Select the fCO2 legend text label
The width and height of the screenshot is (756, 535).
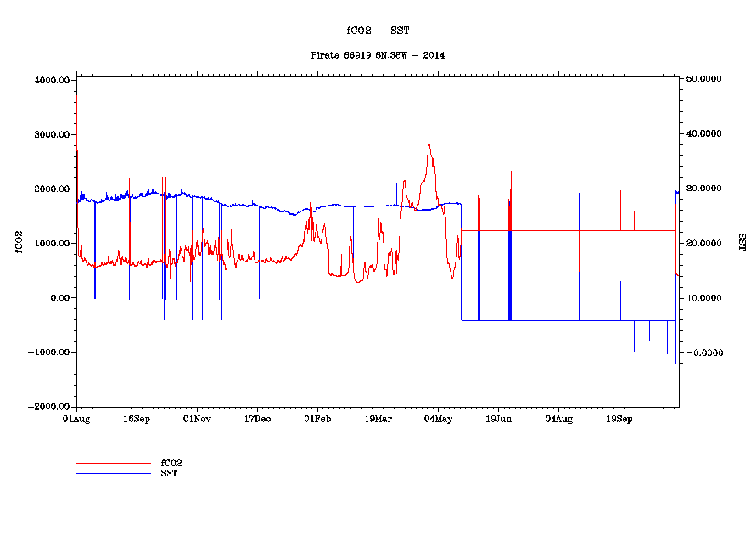pyautogui.click(x=171, y=464)
